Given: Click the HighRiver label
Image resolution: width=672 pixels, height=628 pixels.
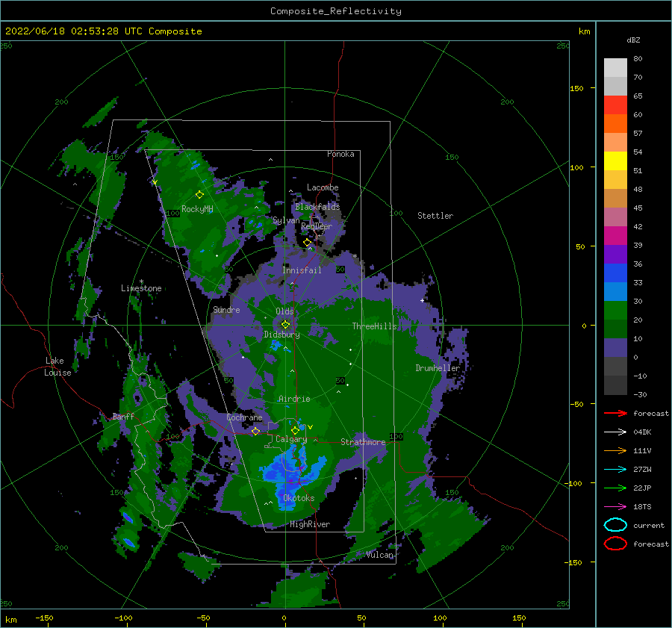Looking at the screenshot, I should click(x=310, y=524).
